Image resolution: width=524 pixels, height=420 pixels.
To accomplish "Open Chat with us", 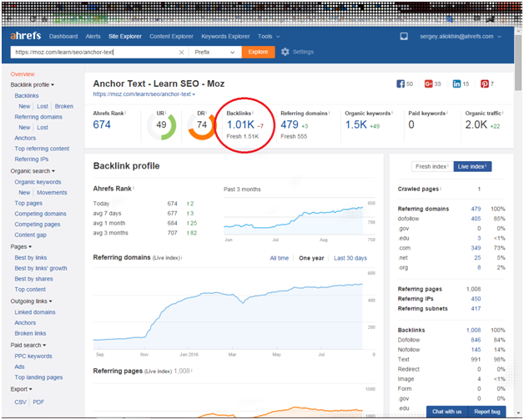I will coord(446,412).
